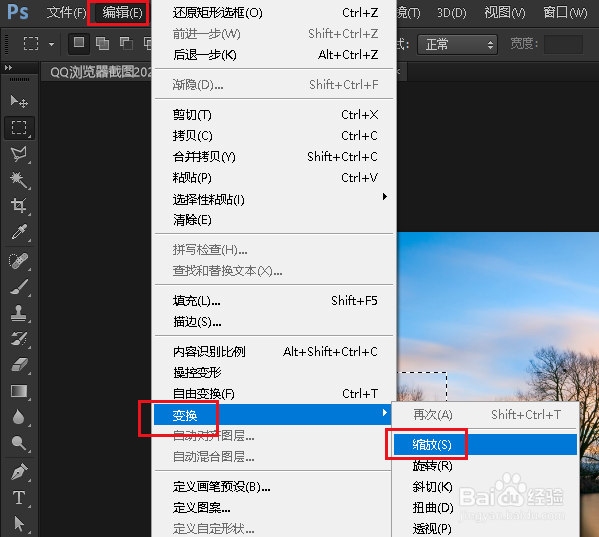Click the Photoshop Ps logo
Viewport: 599px width, 537px height.
[x=18, y=12]
